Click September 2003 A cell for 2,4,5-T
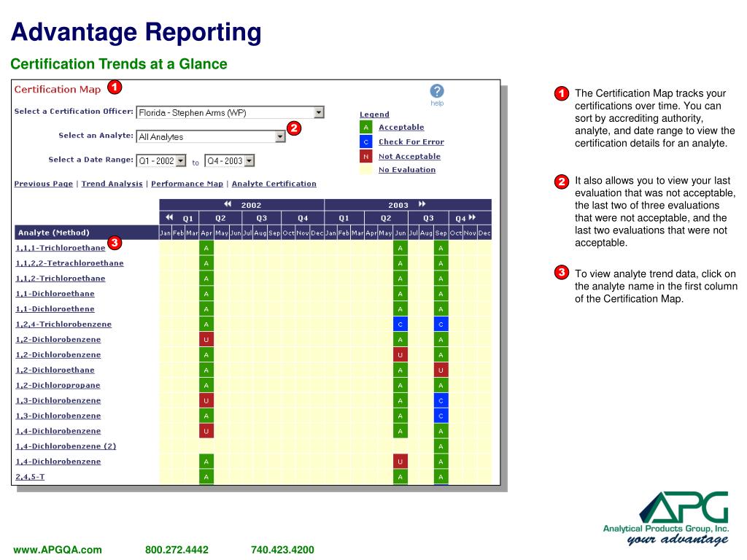747x560 pixels. tap(441, 477)
